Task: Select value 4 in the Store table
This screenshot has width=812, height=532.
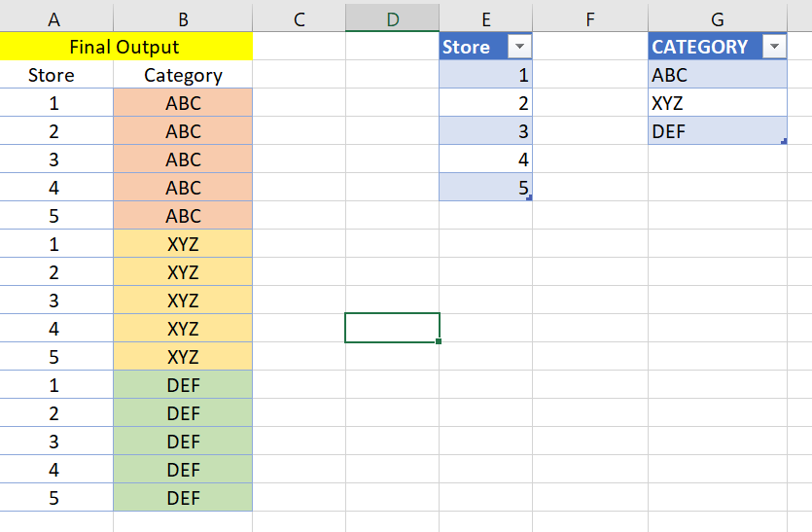Action: point(486,160)
